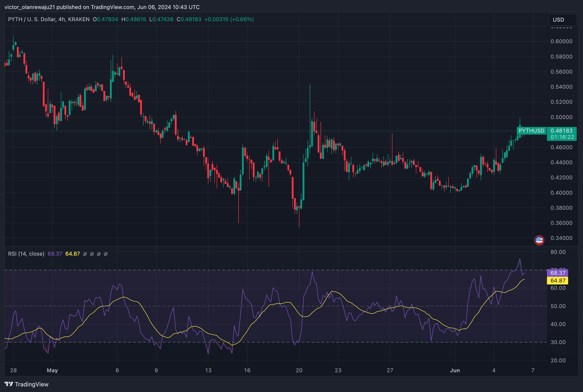The width and height of the screenshot is (583, 392).
Task: Click the RSI (14, close) indicator title
Action: pyautogui.click(x=26, y=254)
